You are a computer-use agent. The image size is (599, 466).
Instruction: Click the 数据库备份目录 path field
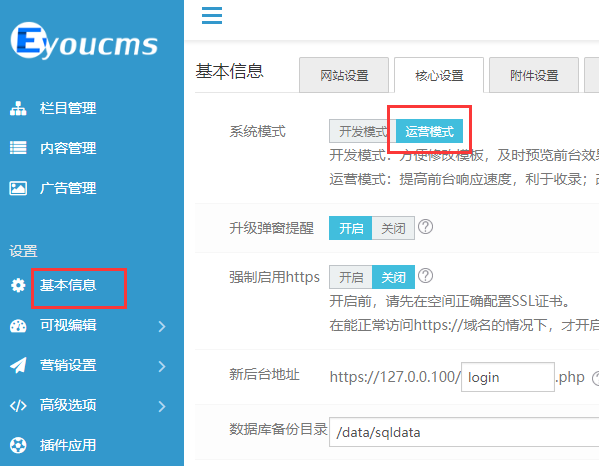coord(464,432)
